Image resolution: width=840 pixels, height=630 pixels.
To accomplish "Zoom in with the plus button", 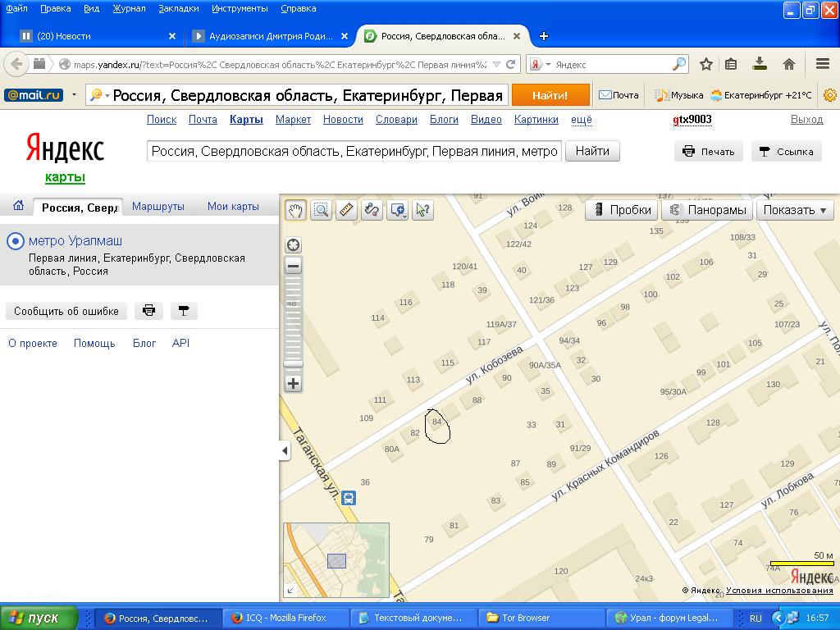I will click(293, 383).
